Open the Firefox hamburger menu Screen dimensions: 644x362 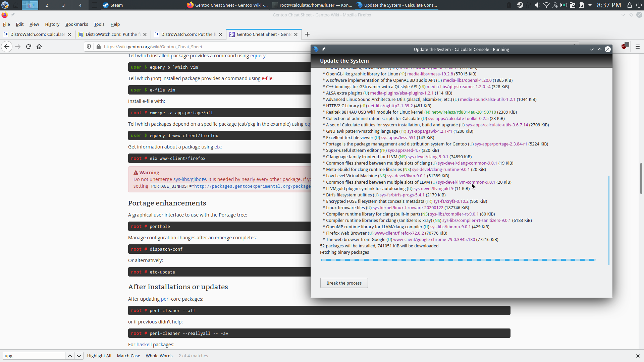point(638,47)
